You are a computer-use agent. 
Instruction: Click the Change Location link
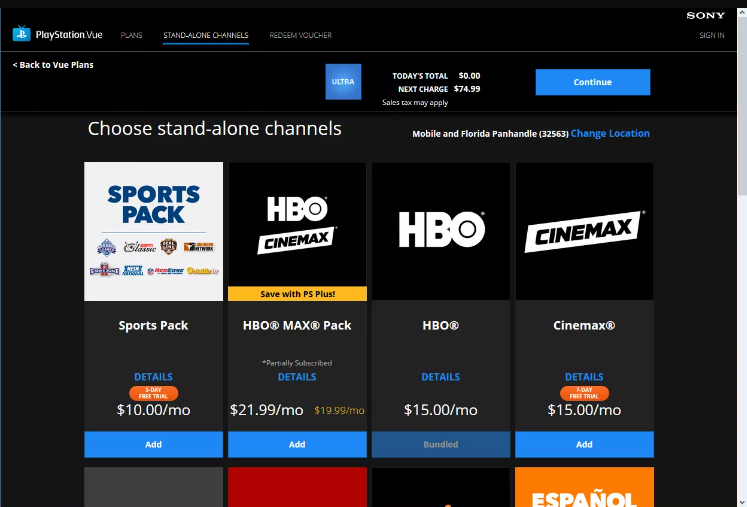coord(610,134)
